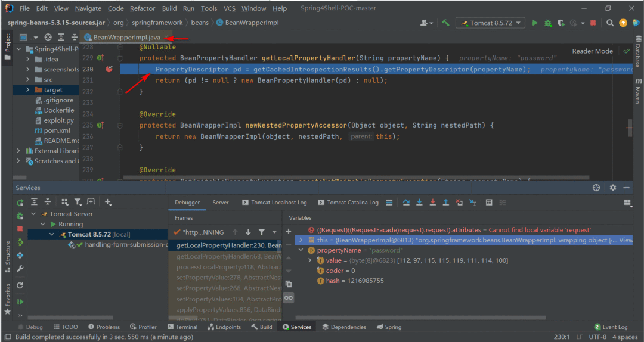
Task: Collapse the propertyName variable
Action: pos(301,250)
